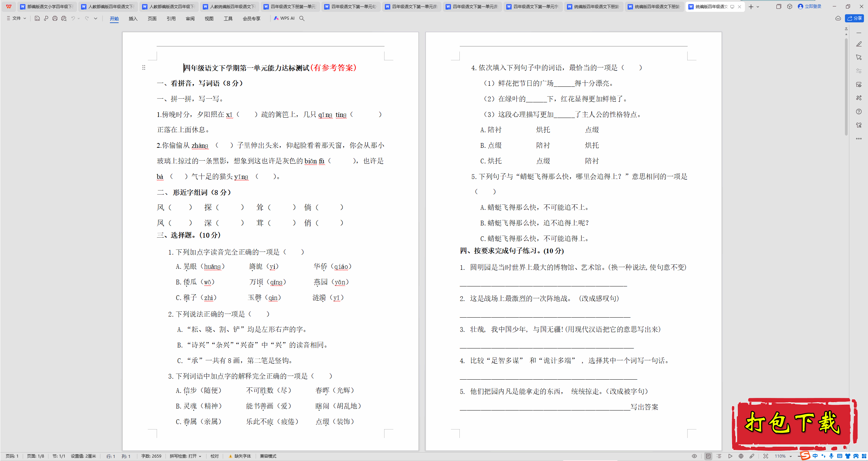Image resolution: width=868 pixels, height=461 pixels.
Task: Click the plus button to add new tab
Action: tap(751, 7)
